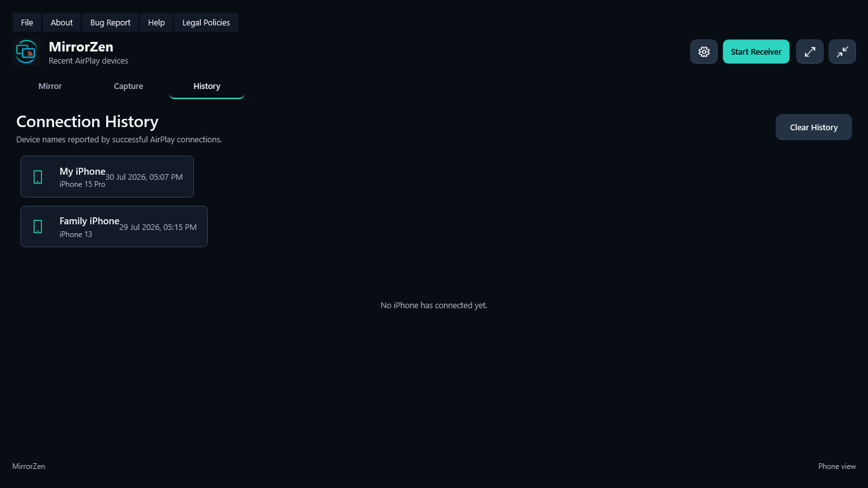Click the iPhone 13 model label
Viewport: 868px width, 488px height.
(x=76, y=234)
